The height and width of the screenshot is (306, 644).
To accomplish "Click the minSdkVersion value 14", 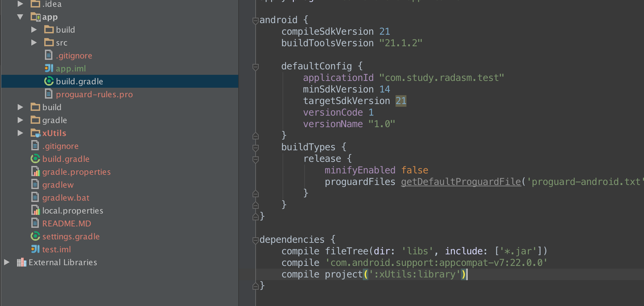I will [x=385, y=89].
